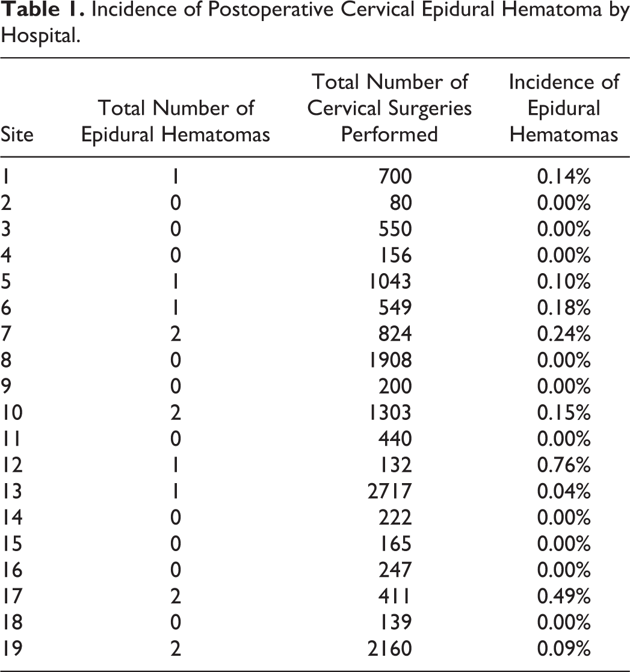Select the 0.14% incidence cell
The width and height of the screenshot is (630, 672).
click(564, 176)
